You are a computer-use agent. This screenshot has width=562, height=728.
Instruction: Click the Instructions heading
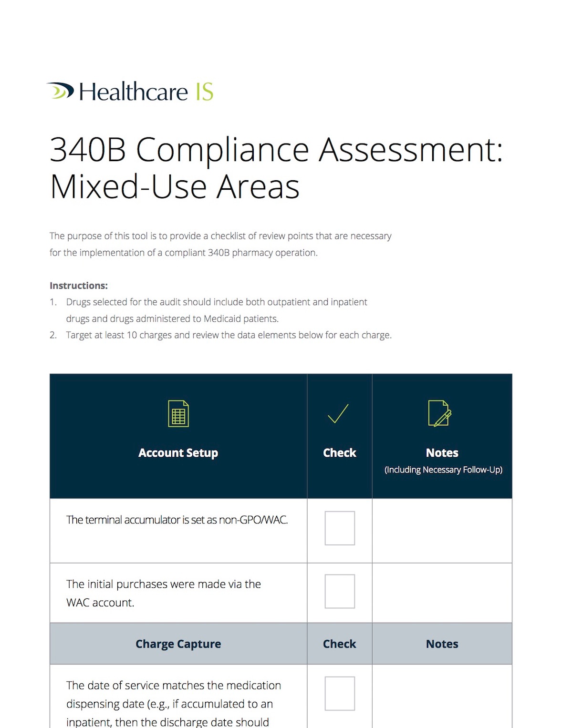coord(79,286)
